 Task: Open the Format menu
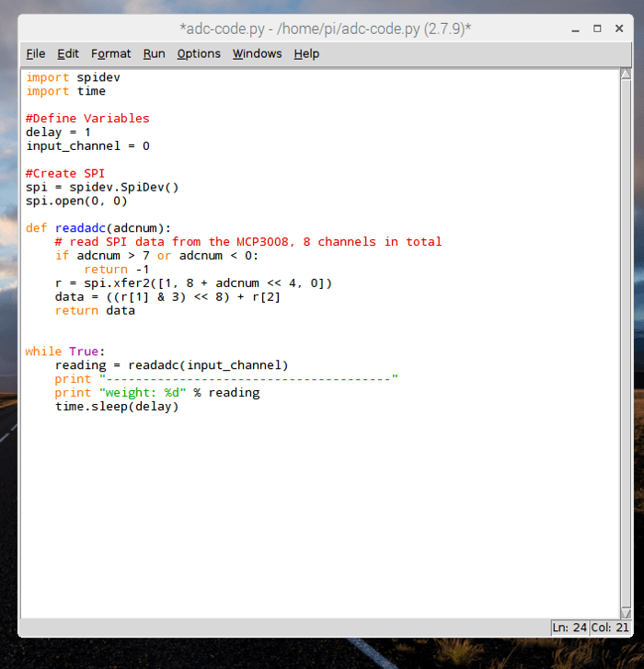(111, 53)
